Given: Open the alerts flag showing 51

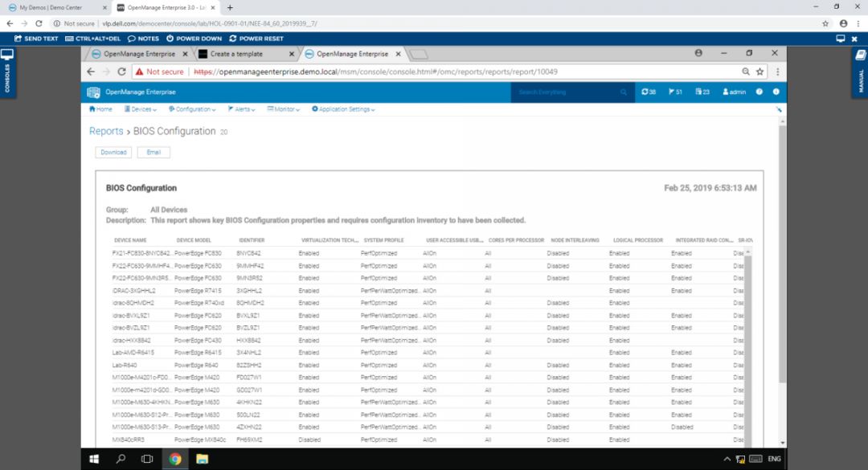Looking at the screenshot, I should tap(675, 92).
